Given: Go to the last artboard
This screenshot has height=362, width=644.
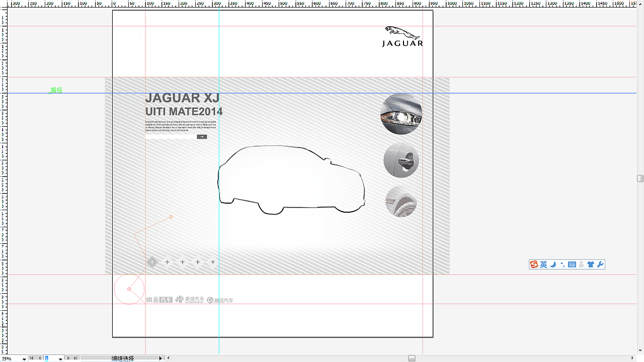Looking at the screenshot, I should coord(76,358).
